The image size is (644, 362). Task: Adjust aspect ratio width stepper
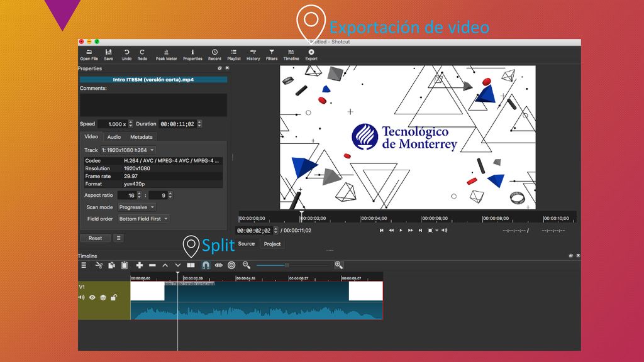click(139, 195)
